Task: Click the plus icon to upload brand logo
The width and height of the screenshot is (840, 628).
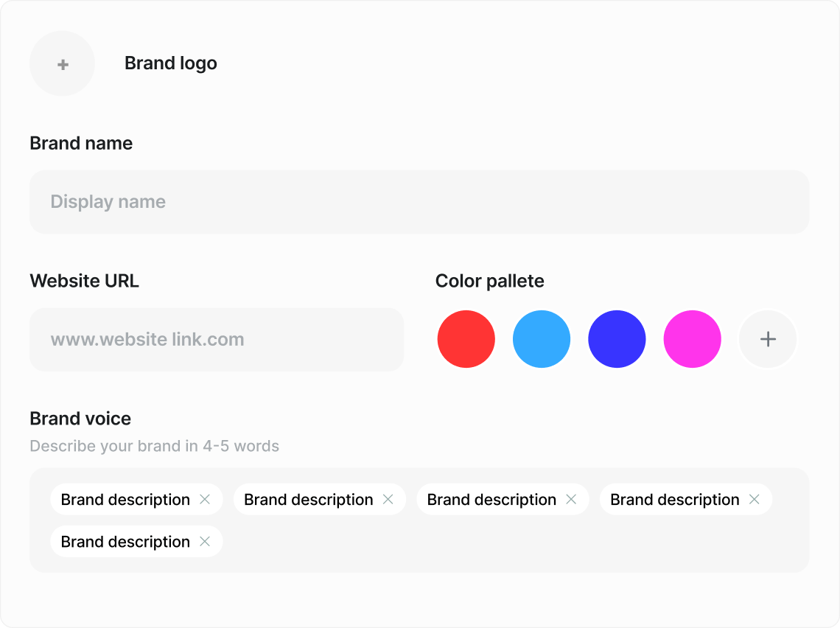Action: click(63, 64)
